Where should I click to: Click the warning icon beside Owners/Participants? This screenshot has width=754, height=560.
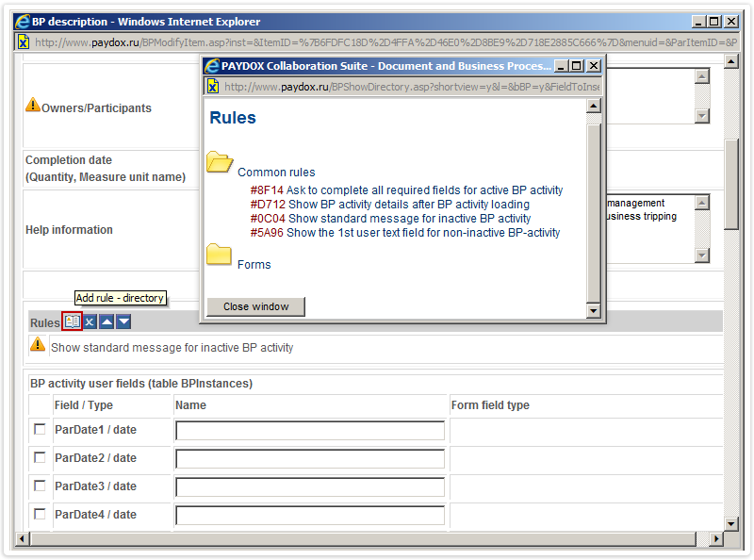[x=33, y=105]
